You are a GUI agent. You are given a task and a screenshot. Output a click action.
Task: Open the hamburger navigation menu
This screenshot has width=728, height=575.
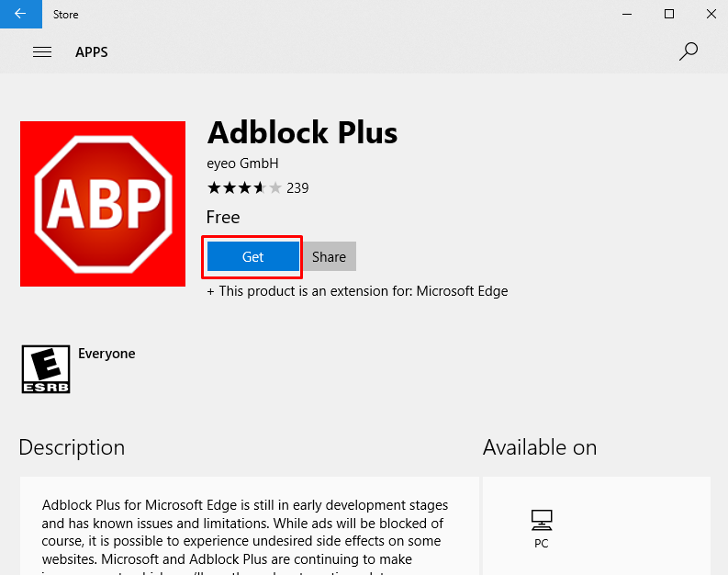[x=42, y=52]
